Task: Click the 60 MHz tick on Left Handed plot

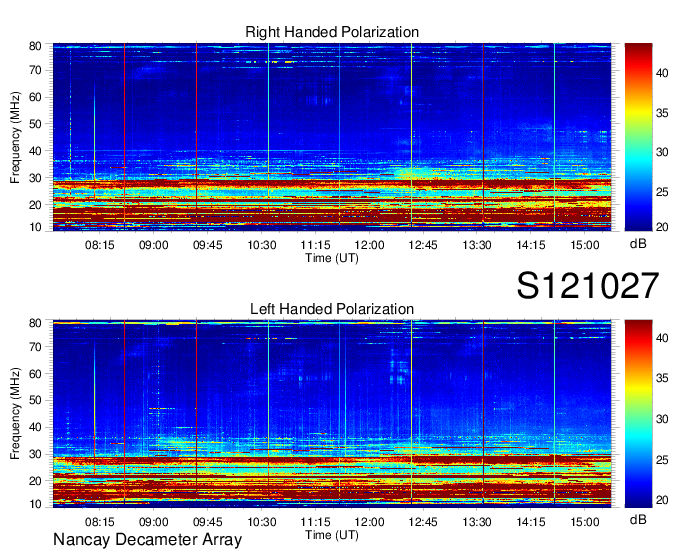Action: [35, 374]
